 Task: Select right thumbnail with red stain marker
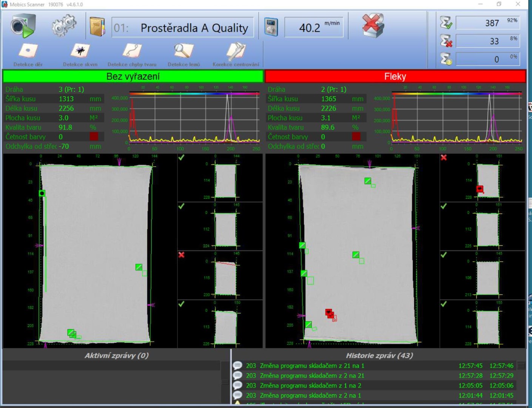pyautogui.click(x=483, y=178)
